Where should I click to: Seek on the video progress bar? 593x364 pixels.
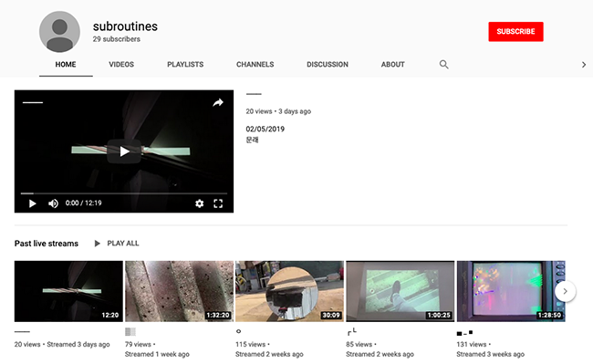coord(124,193)
